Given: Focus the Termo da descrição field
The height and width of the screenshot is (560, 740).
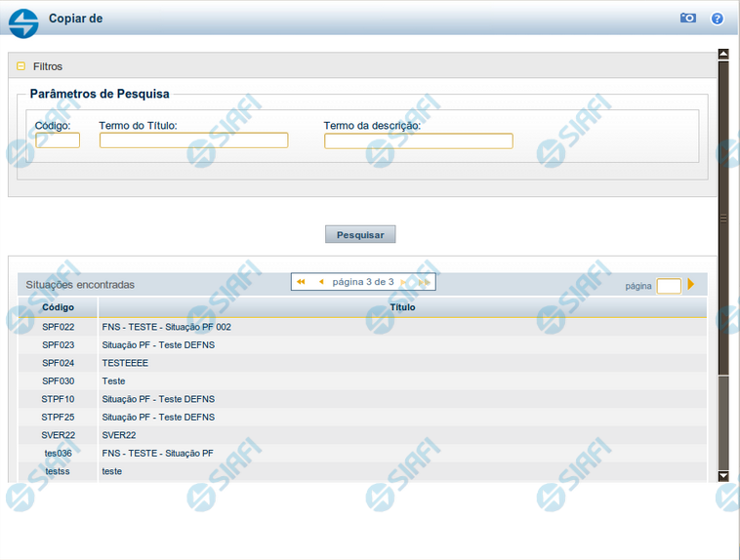Looking at the screenshot, I should [418, 140].
